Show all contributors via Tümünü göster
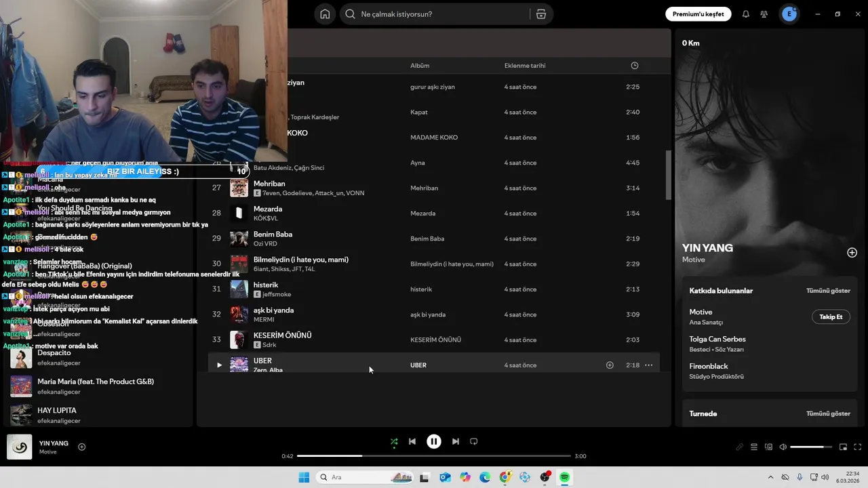868x488 pixels. coord(828,291)
